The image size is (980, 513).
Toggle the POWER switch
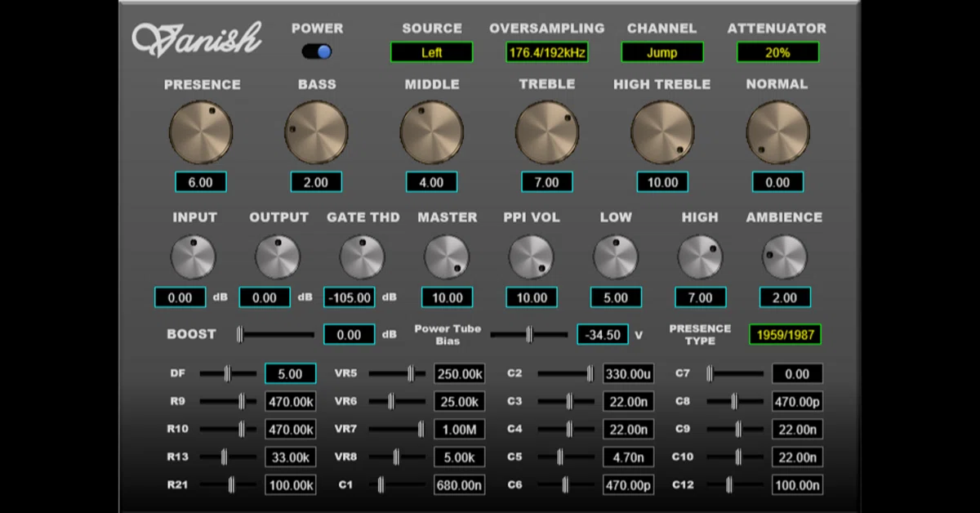317,51
